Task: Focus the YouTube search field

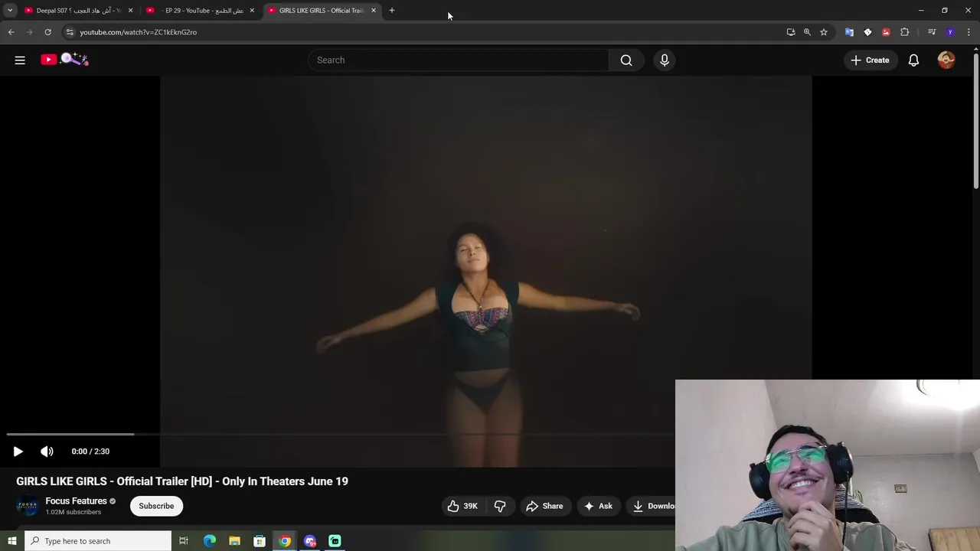Action: click(458, 60)
